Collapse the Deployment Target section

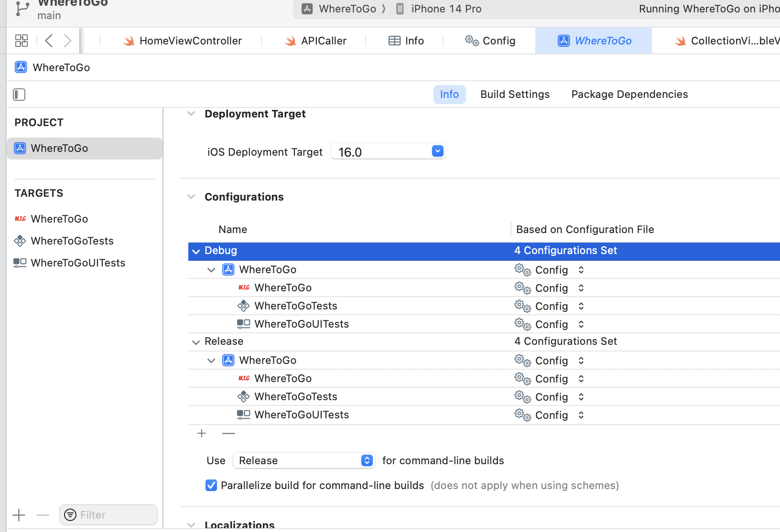pyautogui.click(x=191, y=114)
